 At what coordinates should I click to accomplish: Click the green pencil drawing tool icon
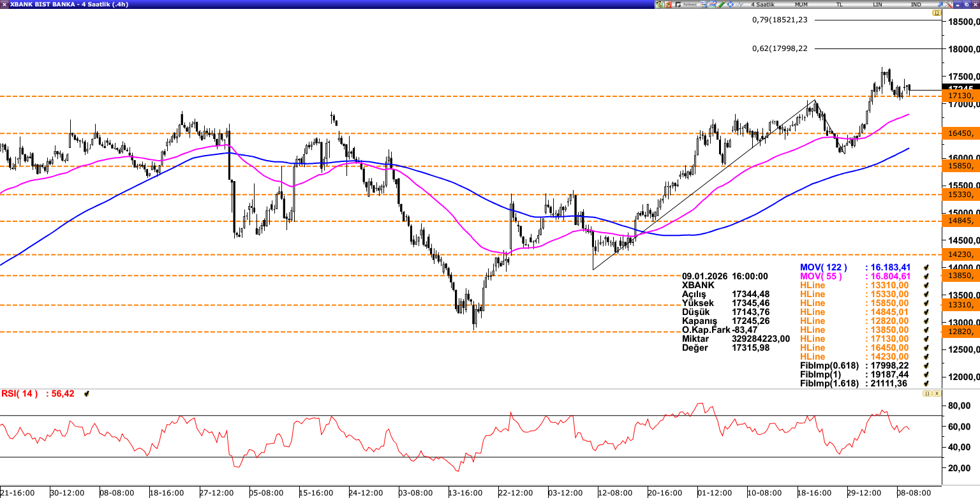[x=721, y=4]
